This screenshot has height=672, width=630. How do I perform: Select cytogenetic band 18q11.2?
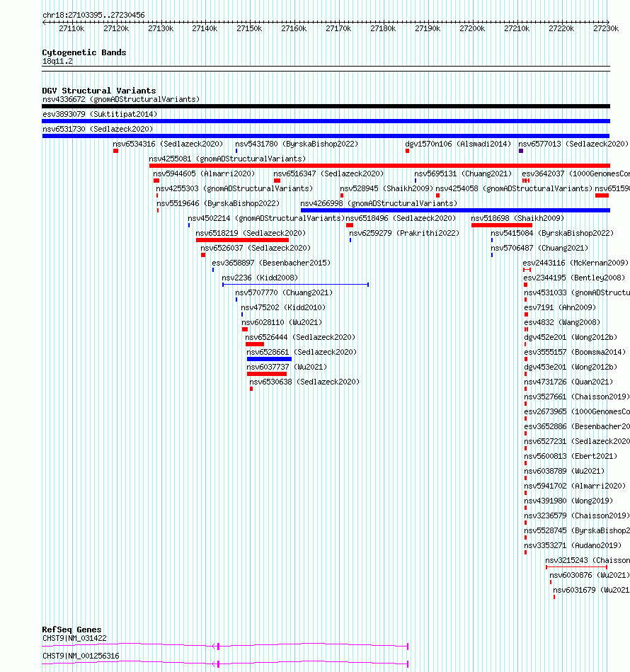[x=57, y=62]
